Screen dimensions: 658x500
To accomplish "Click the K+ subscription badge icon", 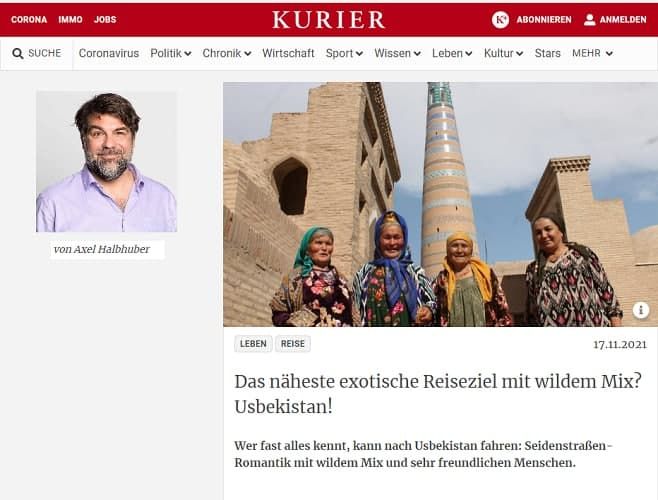I will click(500, 19).
